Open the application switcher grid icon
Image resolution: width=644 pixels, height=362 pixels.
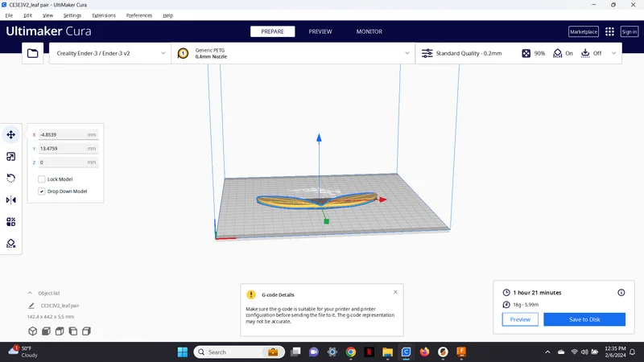(x=609, y=31)
